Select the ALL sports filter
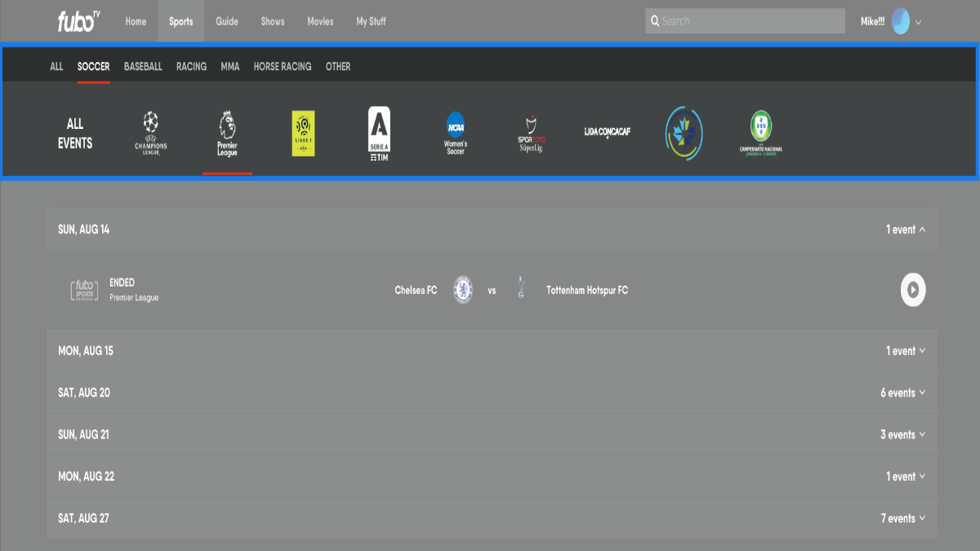This screenshot has height=551, width=980. (x=56, y=66)
